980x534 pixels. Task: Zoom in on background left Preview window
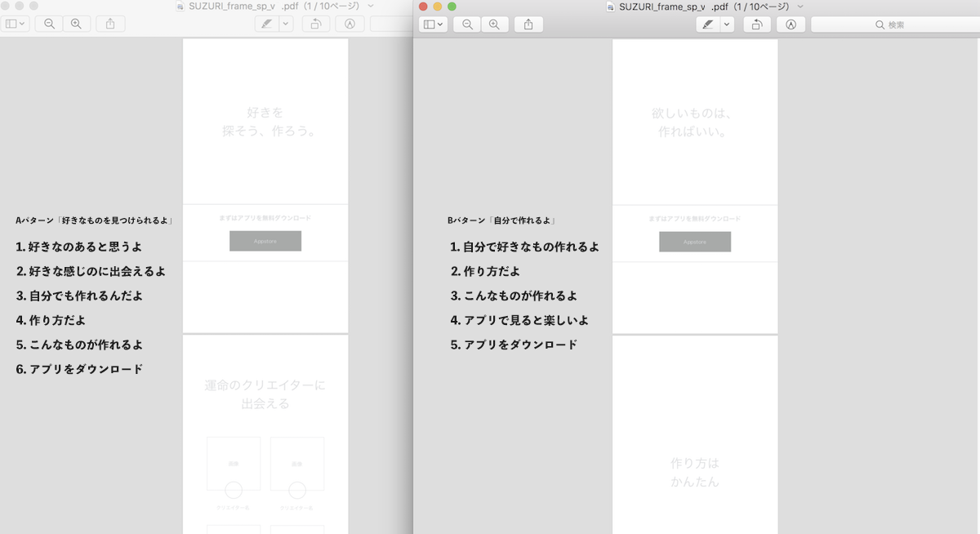click(x=76, y=24)
